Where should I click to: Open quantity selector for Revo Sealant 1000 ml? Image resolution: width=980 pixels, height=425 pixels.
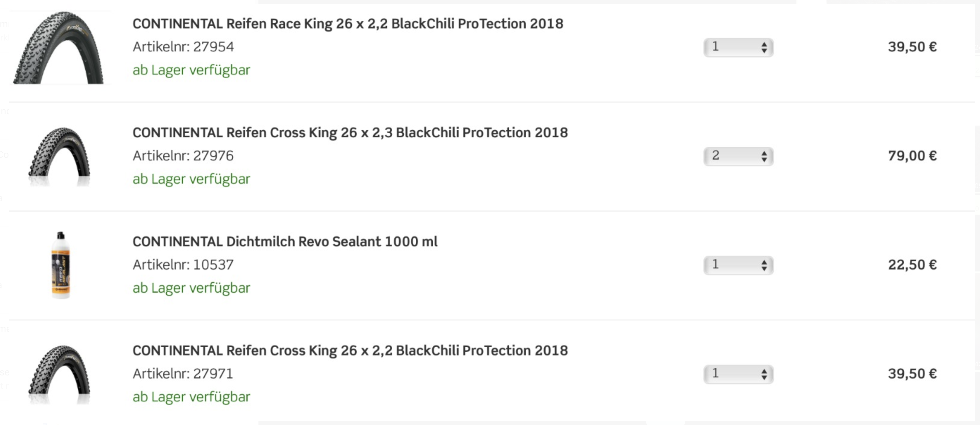tap(738, 265)
